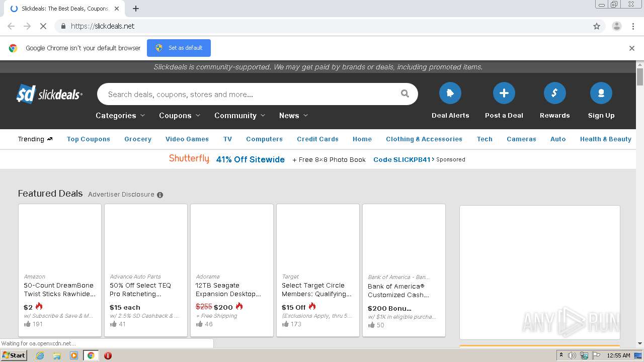The height and width of the screenshot is (362, 644).
Task: Select Cameras trending link
Action: tap(521, 139)
